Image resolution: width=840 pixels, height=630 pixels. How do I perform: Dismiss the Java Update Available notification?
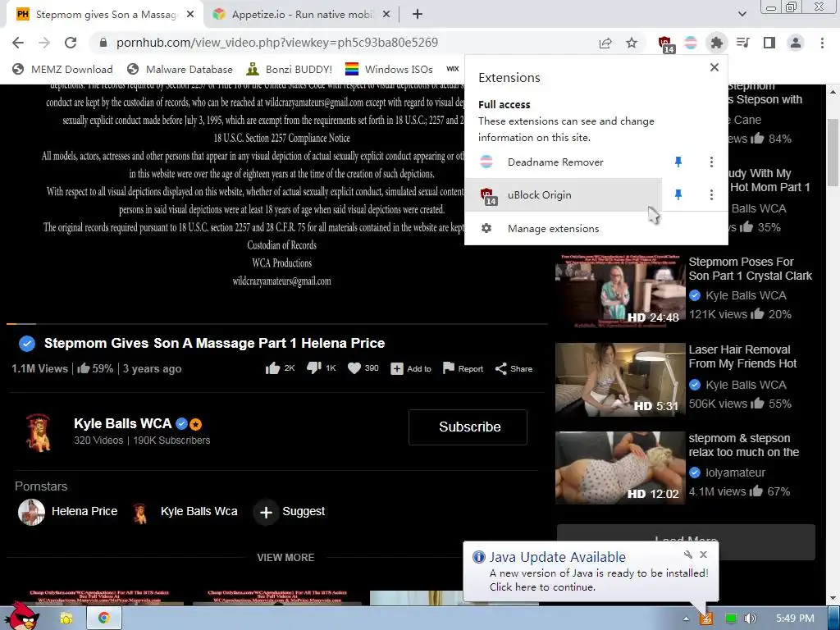coord(703,555)
